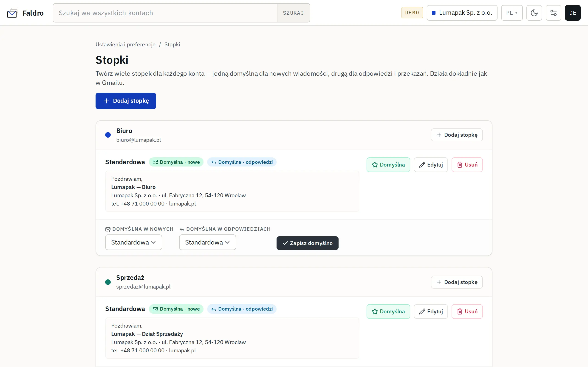588x367 pixels.
Task: Remove the Sprzedaż Standardowa signature
Action: tap(467, 311)
